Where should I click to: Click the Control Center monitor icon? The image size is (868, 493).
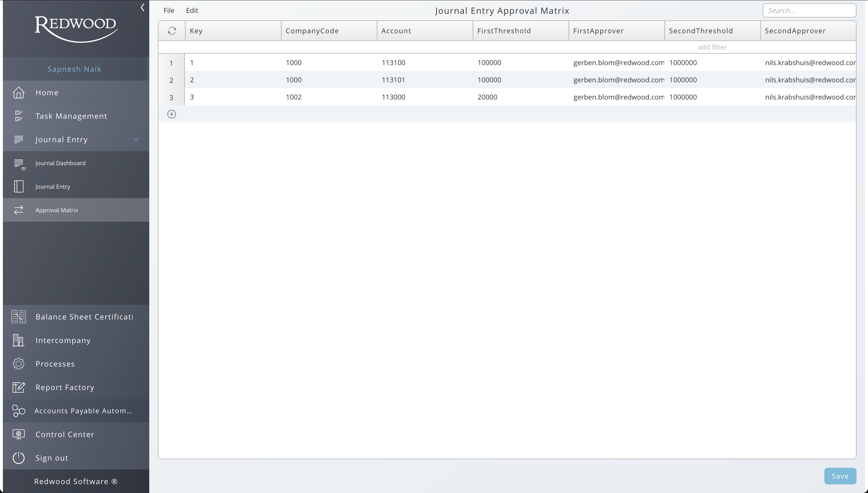click(x=19, y=434)
